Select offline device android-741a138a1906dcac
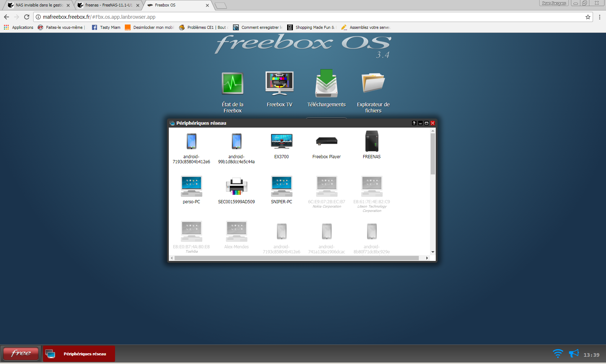Viewport: 606px width, 364px height. 327,231
